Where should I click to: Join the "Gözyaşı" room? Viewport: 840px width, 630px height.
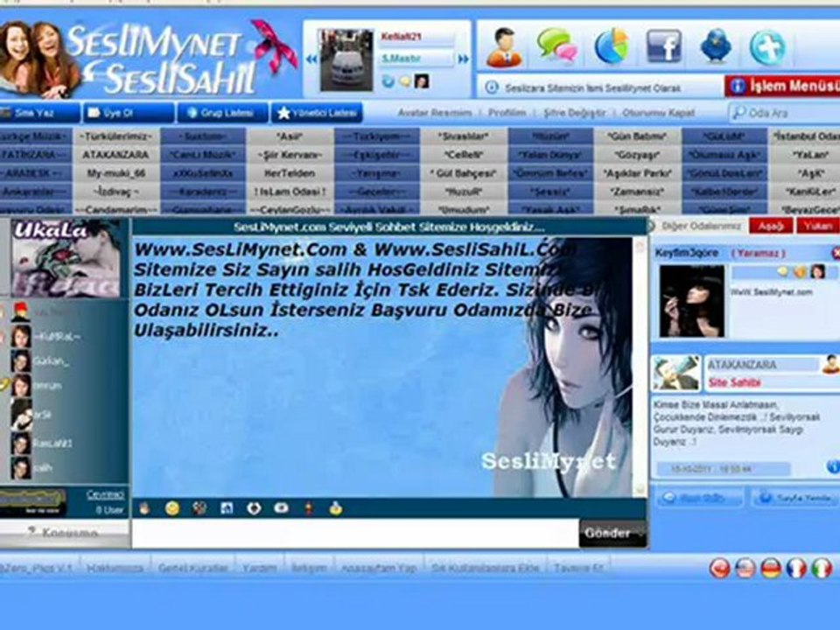tap(636, 155)
